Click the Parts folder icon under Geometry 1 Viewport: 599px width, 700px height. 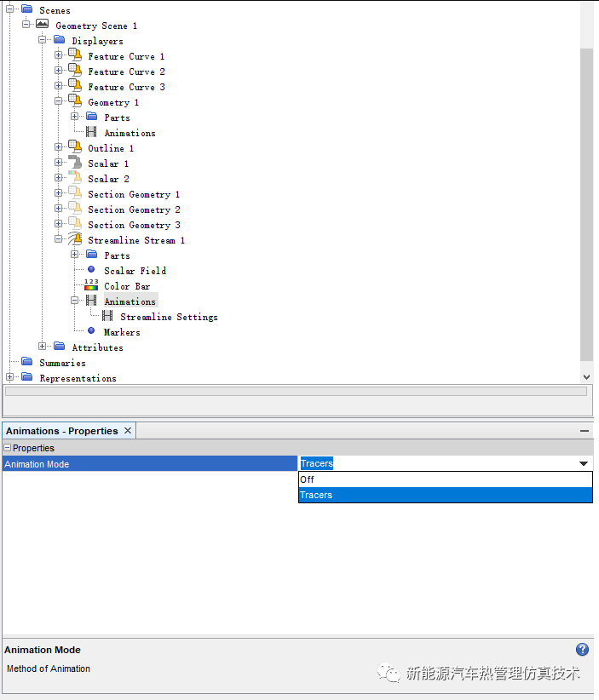(x=92, y=117)
